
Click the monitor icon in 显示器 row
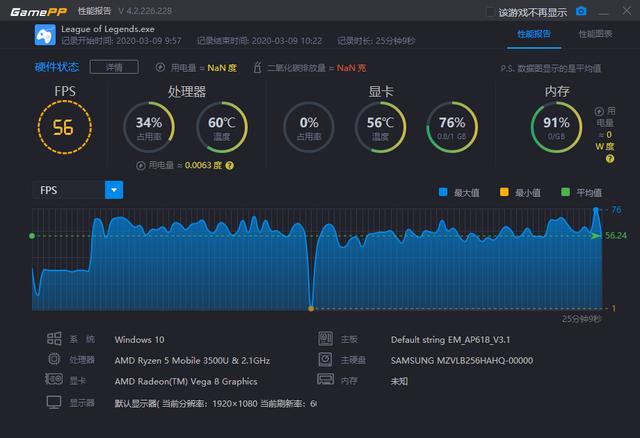(x=54, y=402)
